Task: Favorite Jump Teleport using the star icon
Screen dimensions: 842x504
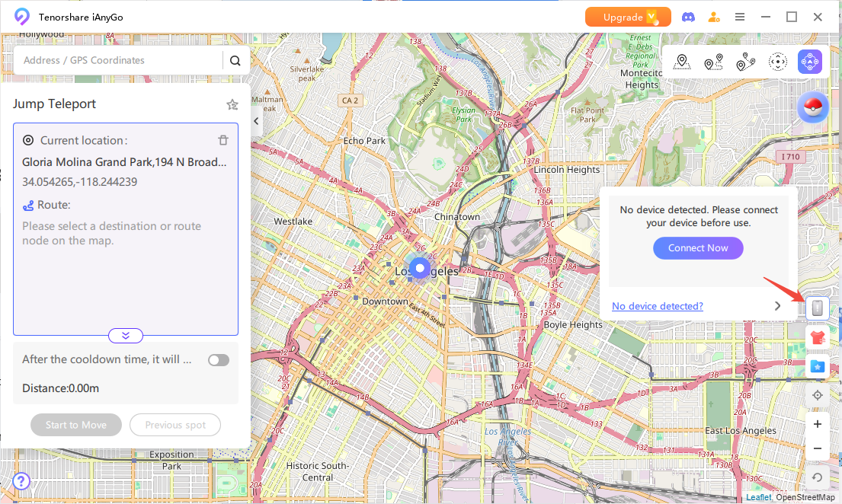Action: [x=232, y=104]
